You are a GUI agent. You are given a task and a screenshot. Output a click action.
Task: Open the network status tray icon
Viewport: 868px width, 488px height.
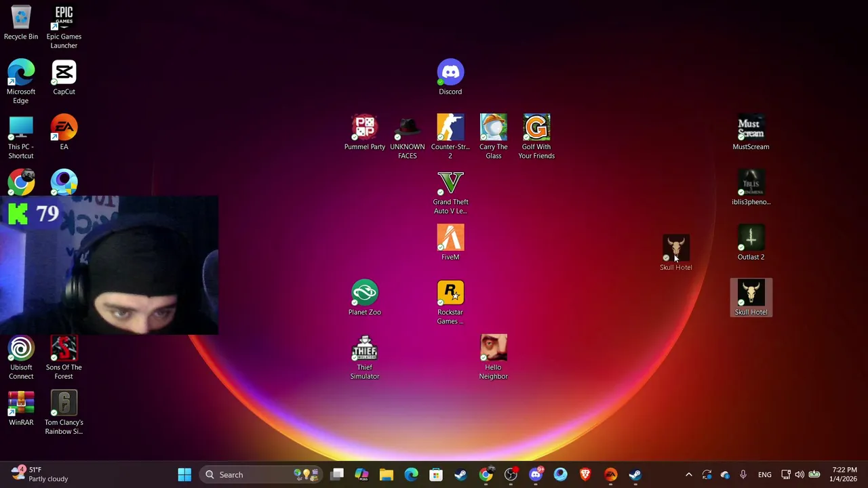786,474
